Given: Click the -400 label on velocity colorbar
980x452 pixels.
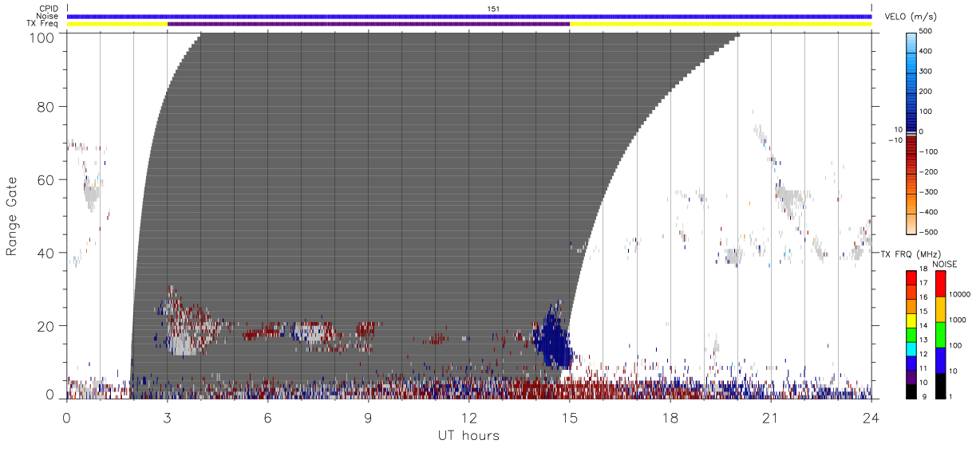Looking at the screenshot, I should (927, 213).
